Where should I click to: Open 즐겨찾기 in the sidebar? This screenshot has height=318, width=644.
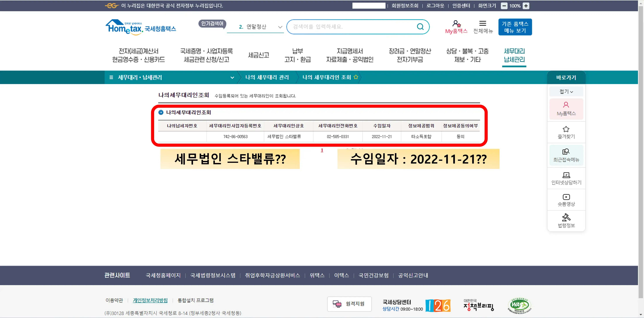coord(566,132)
